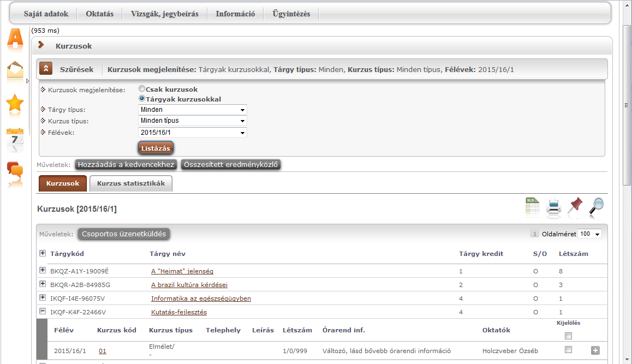
Task: Open the messages envelope sidebar icon
Action: [15, 70]
